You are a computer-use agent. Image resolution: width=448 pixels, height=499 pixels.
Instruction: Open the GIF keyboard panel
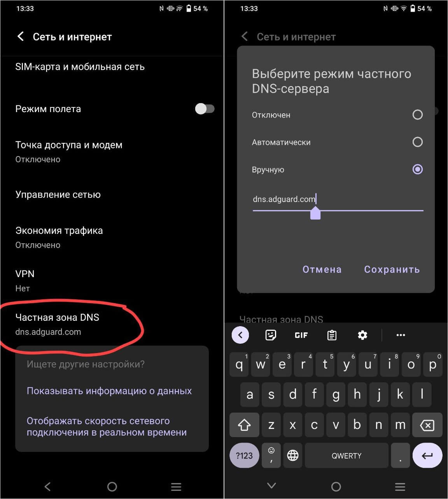pos(301,335)
